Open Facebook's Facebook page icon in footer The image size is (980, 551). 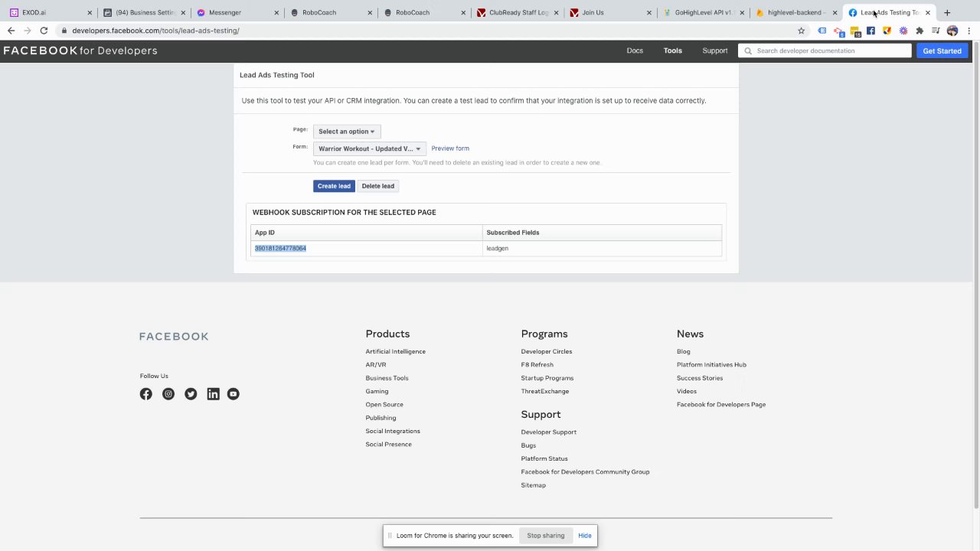[x=145, y=394]
